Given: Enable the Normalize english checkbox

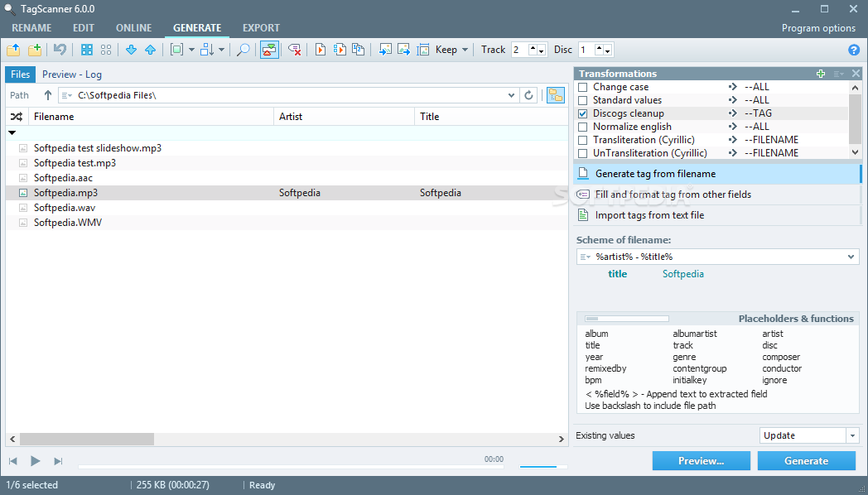Looking at the screenshot, I should [582, 127].
